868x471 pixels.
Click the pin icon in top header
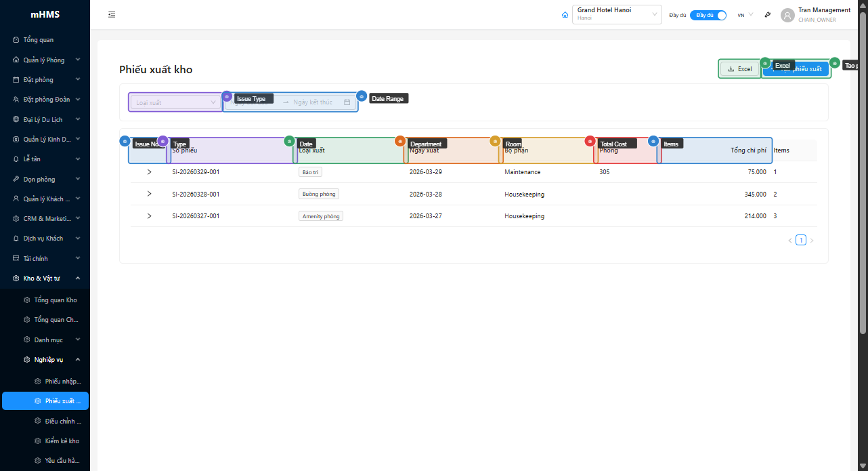(x=767, y=15)
